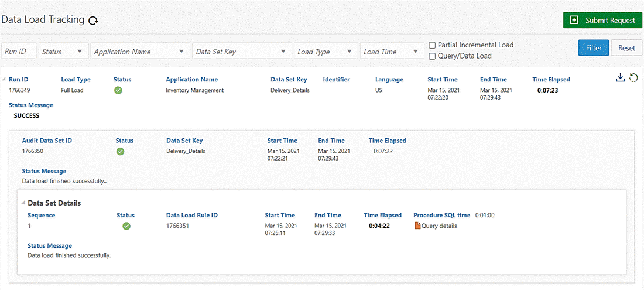
Task: Enable the Partial Incremental Load checkbox
Action: [x=432, y=45]
